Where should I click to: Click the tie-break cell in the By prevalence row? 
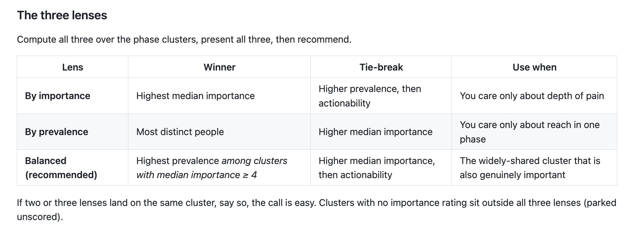375,132
